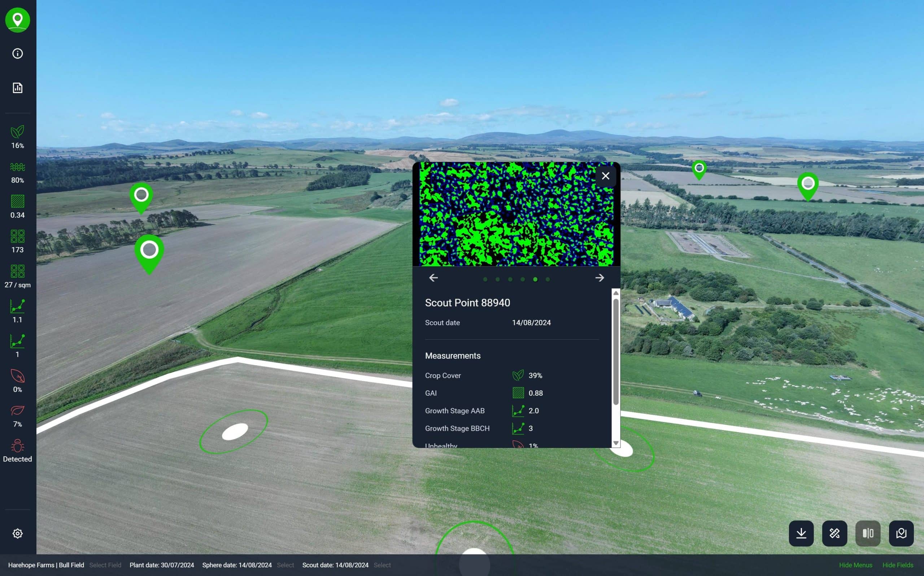The image size is (924, 576).
Task: Select the crop cover 16% metric icon
Action: click(x=18, y=132)
